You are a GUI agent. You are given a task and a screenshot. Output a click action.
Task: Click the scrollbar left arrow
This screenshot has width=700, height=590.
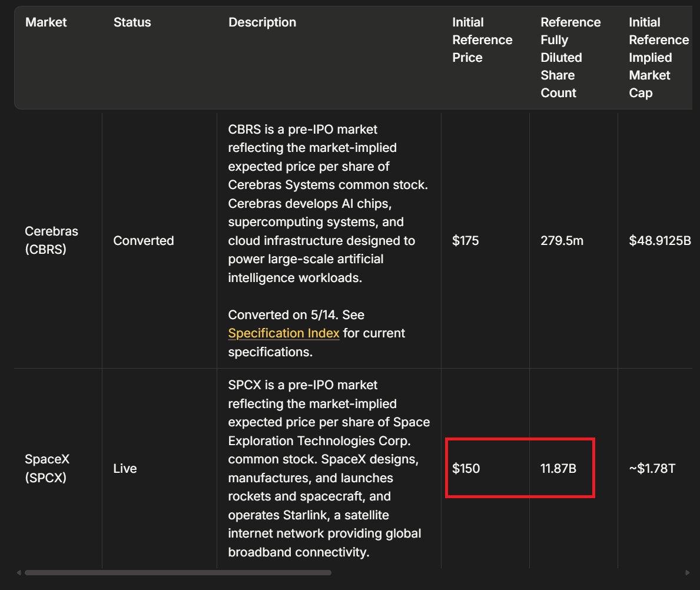coord(18,572)
